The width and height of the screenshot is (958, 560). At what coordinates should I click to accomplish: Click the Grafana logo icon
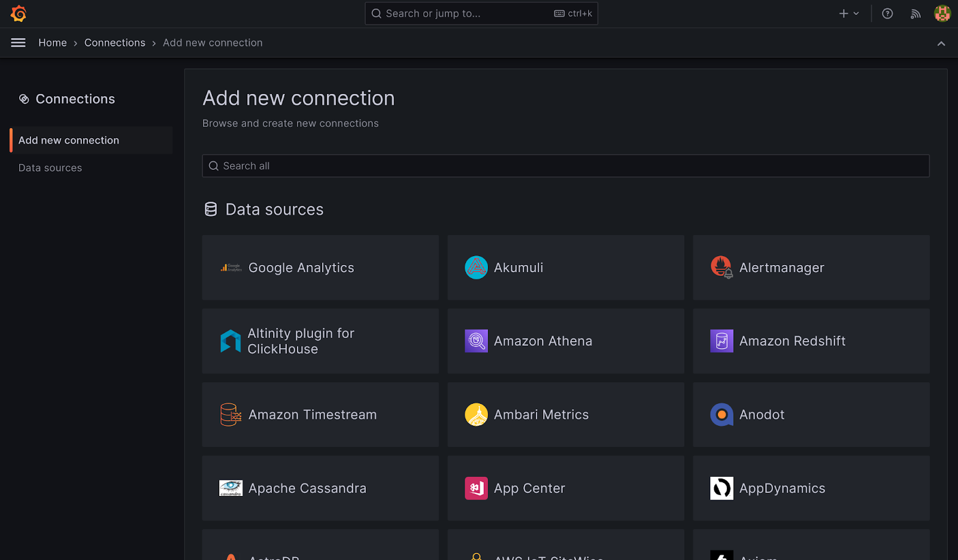click(x=19, y=13)
